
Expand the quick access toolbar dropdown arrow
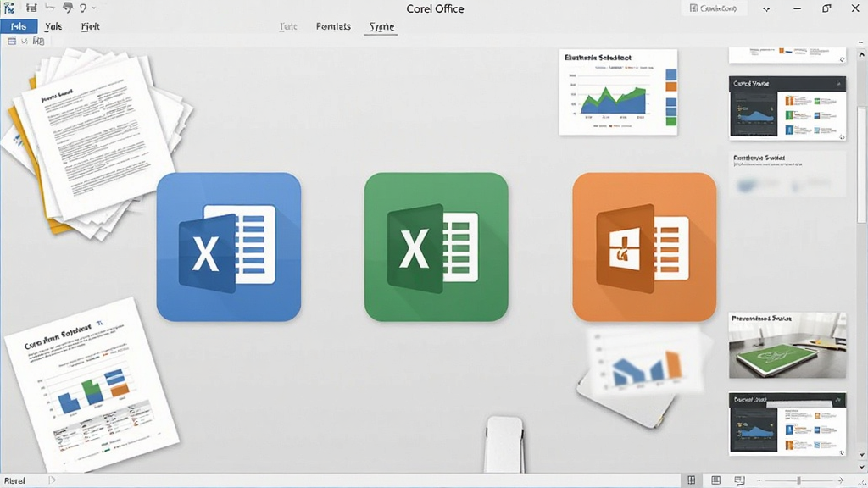(93, 8)
